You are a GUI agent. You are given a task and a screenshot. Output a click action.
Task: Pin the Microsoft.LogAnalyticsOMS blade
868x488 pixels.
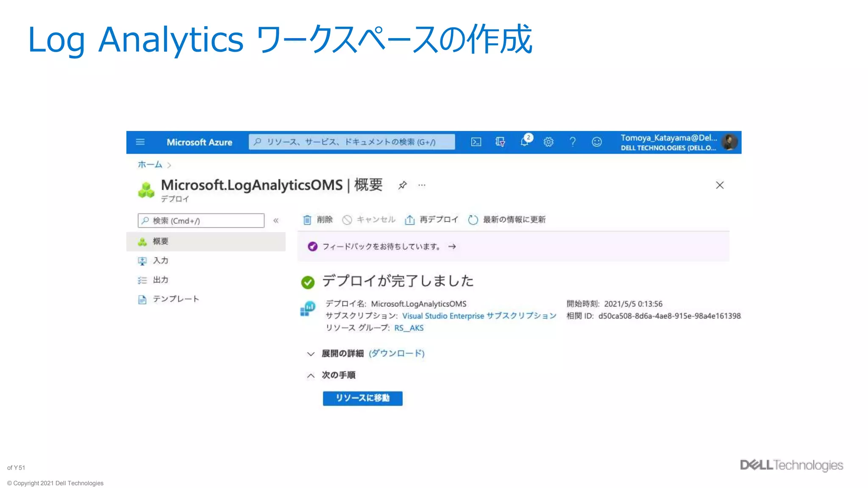(x=403, y=185)
